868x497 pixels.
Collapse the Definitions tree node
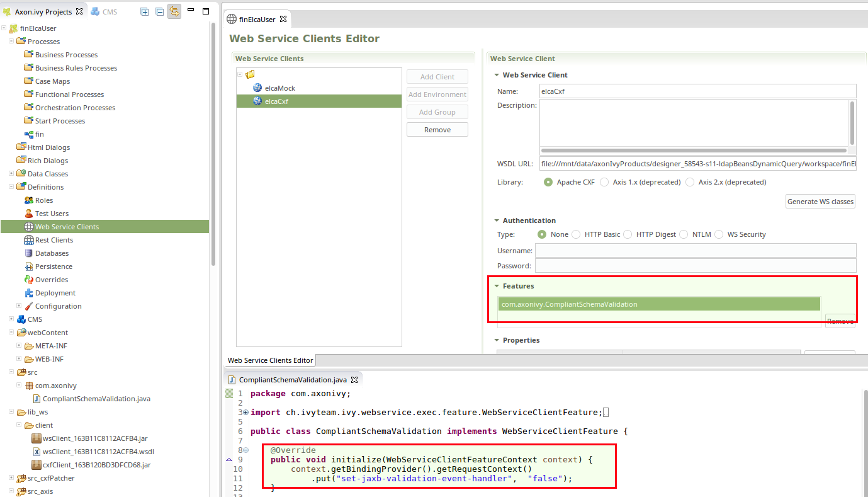[x=11, y=187]
